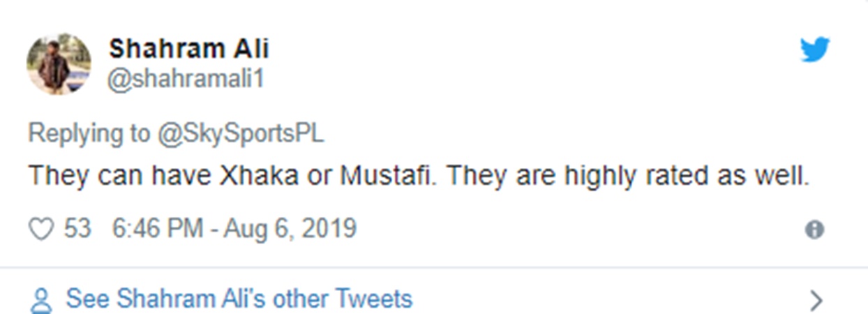Click the person icon beside other Tweets
This screenshot has width=868, height=314.
click(x=42, y=300)
